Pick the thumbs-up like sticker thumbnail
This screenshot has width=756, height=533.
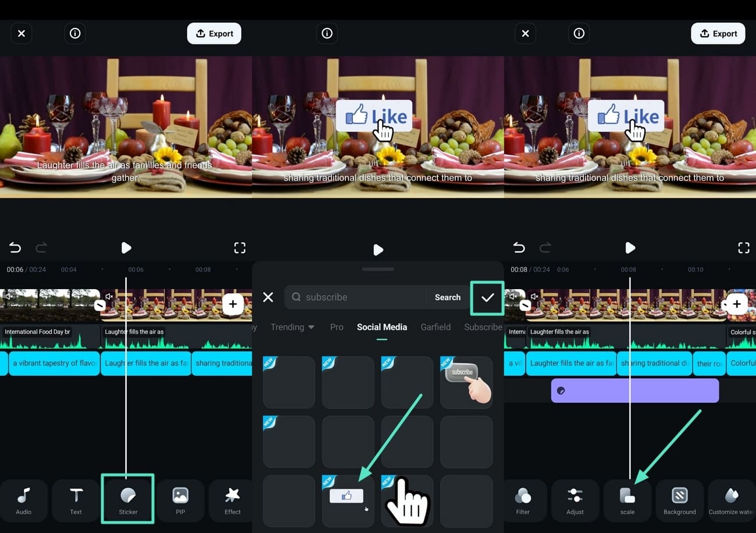[x=348, y=501]
